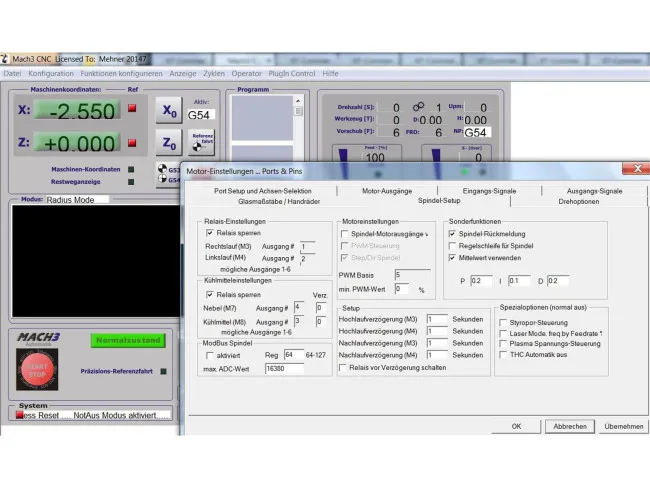Viewport: 650px width, 488px height.
Task: Switch to Motor-Ausgänge tab
Action: click(387, 191)
